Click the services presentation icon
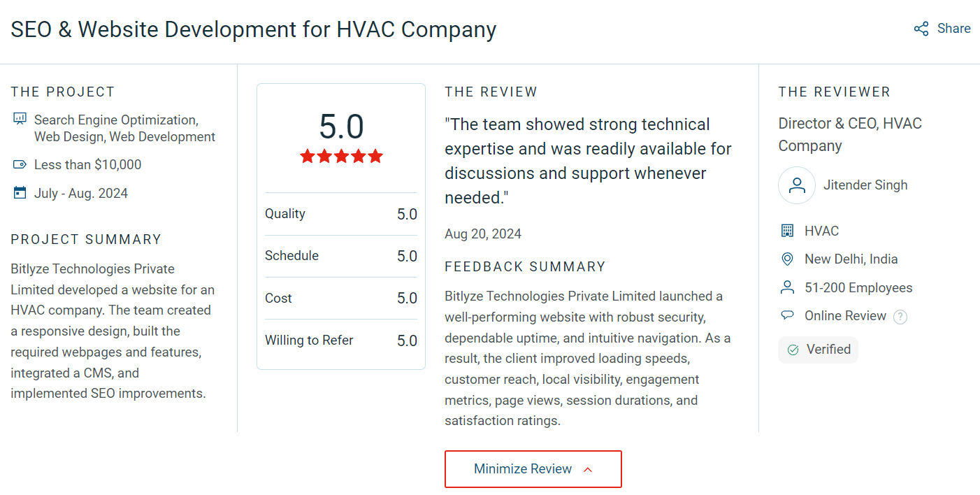Image resolution: width=980 pixels, height=495 pixels. click(x=20, y=120)
